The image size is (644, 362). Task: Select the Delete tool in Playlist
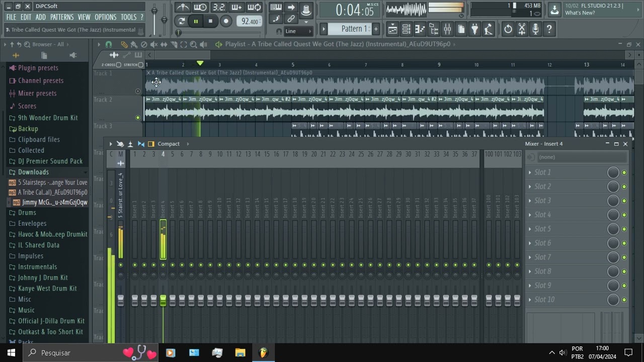tap(144, 44)
